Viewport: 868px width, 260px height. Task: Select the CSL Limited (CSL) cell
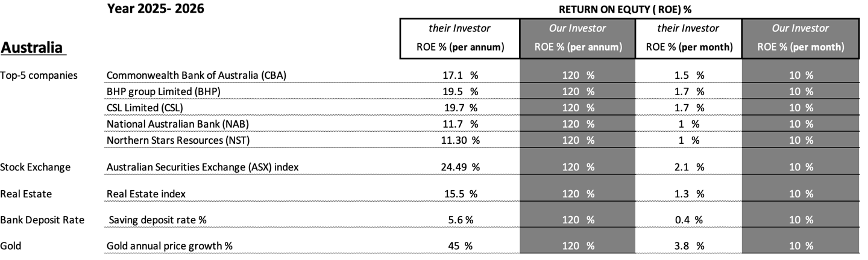[145, 108]
